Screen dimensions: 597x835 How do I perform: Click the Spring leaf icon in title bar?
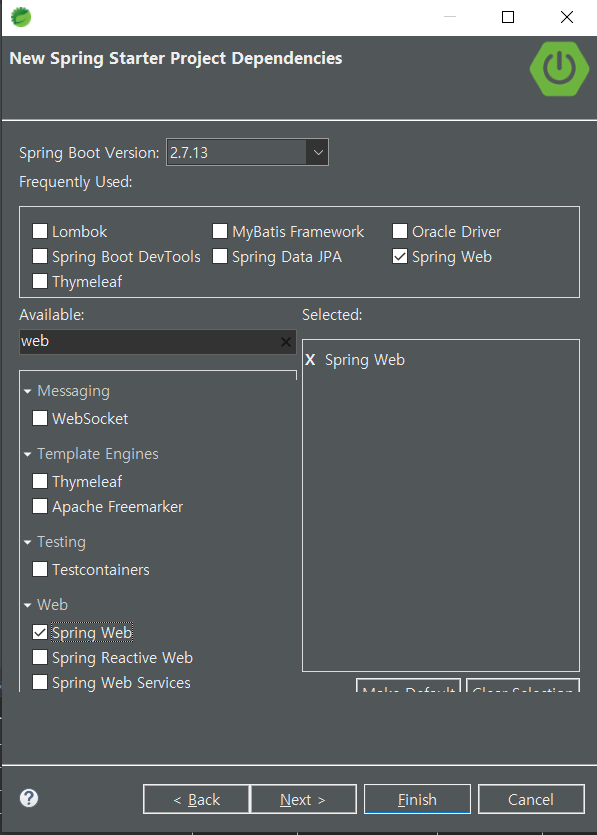click(21, 17)
